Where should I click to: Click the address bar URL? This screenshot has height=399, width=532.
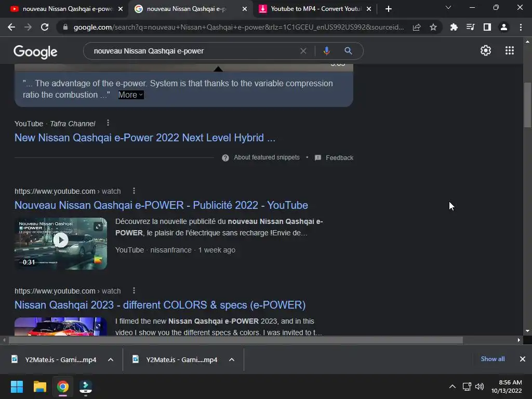(x=238, y=27)
